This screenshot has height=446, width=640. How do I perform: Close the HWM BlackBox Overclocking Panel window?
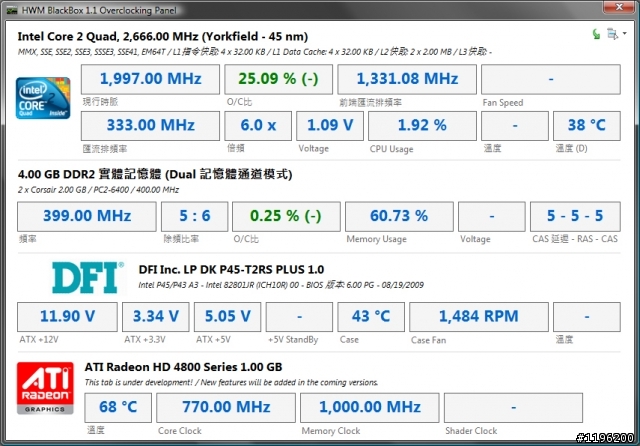[x=619, y=7]
